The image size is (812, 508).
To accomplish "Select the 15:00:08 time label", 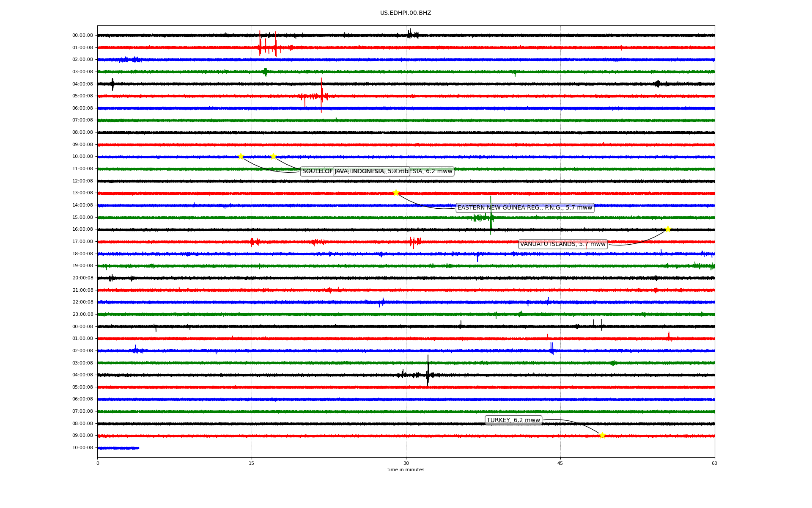I will coord(82,218).
